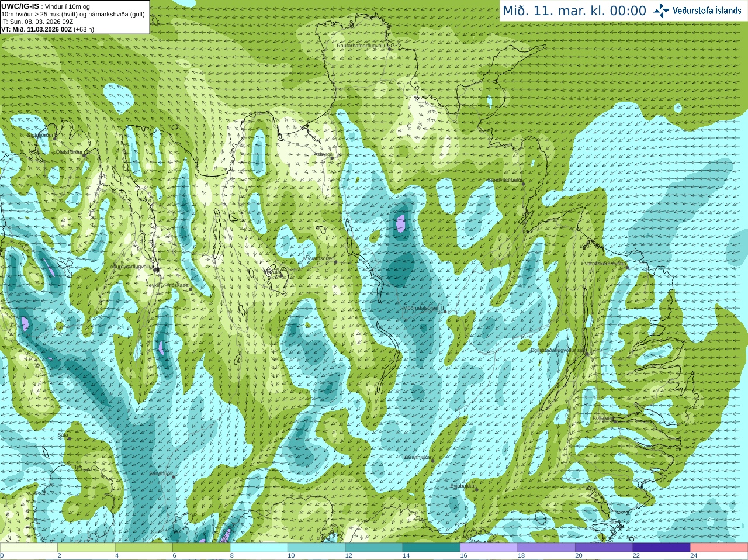
Task: Click the 'UWC/IG-IS' model label
Action: tap(20, 6)
